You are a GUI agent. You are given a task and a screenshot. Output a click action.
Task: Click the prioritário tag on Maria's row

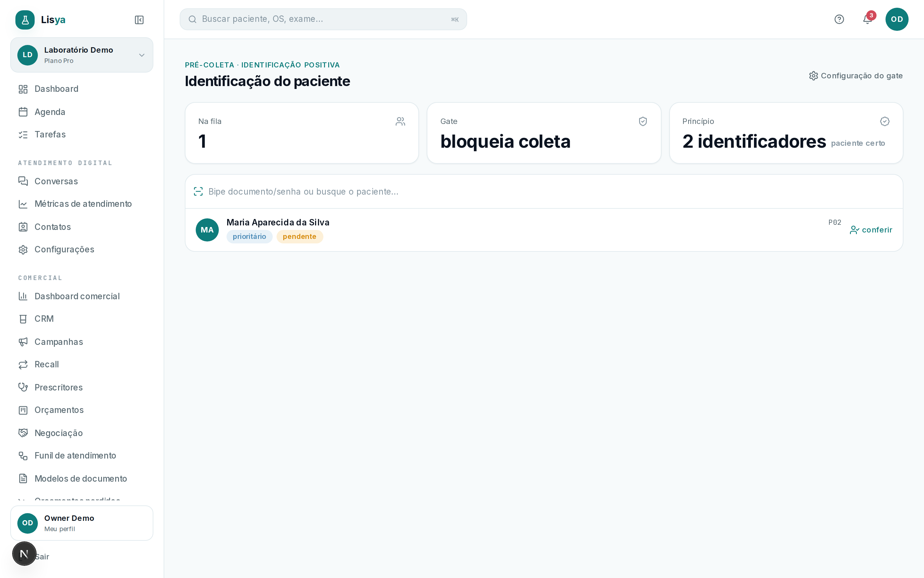249,237
